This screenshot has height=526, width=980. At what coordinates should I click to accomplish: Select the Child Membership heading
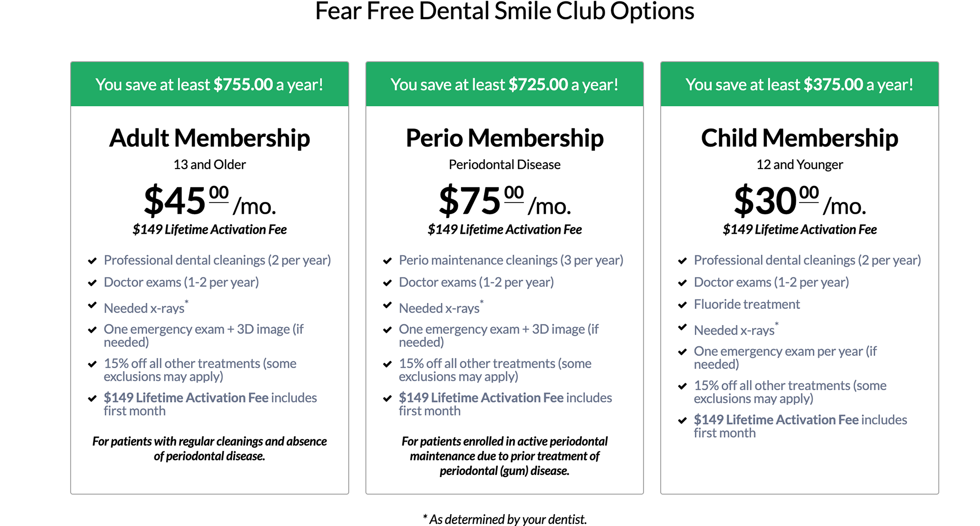pyautogui.click(x=800, y=138)
